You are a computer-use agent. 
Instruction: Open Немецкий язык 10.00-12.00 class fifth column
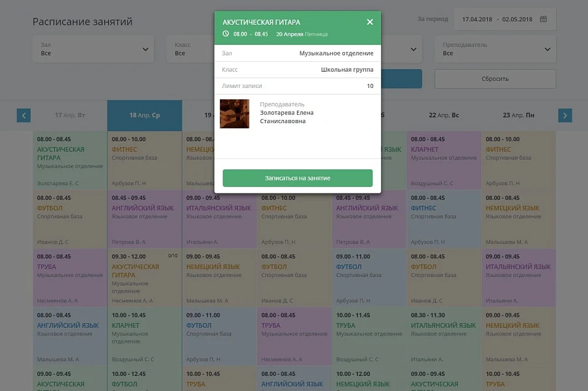click(369, 379)
